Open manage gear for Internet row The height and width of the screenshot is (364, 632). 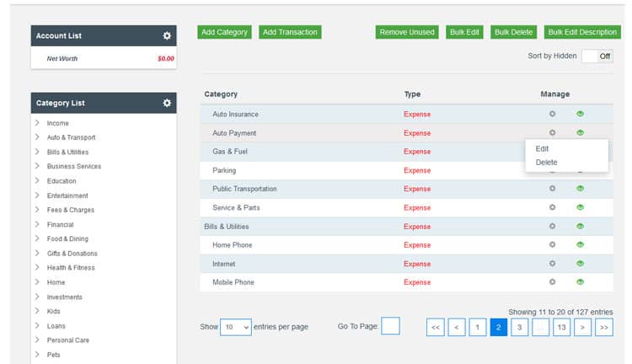pos(552,263)
